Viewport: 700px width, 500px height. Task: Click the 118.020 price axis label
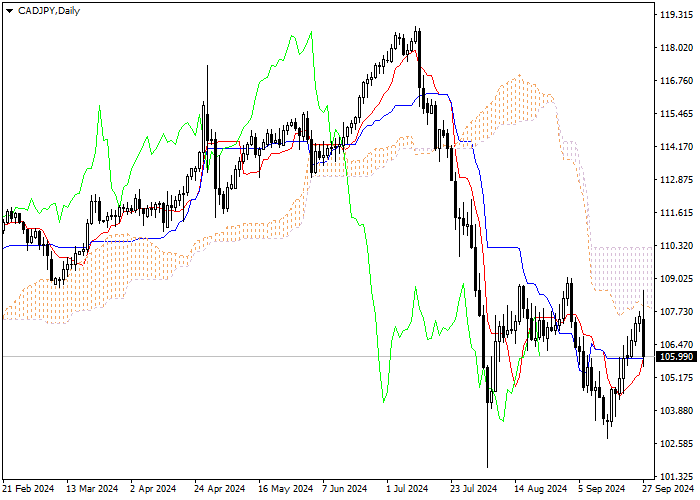point(676,48)
